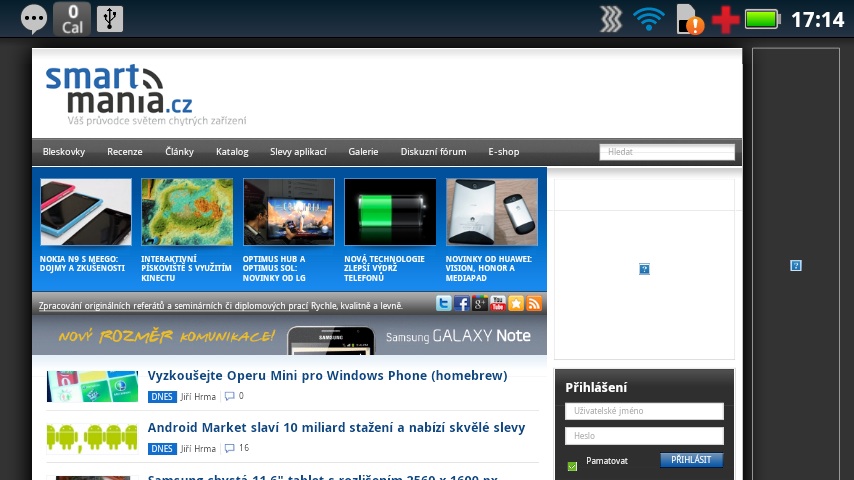Click comment bubble icon for Android Market article
The width and height of the screenshot is (854, 480).
point(230,448)
